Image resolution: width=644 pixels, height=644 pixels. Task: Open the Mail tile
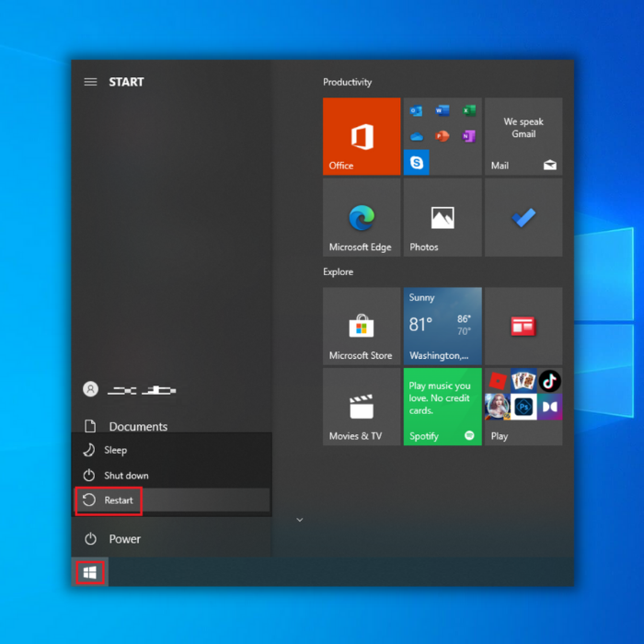tap(523, 136)
